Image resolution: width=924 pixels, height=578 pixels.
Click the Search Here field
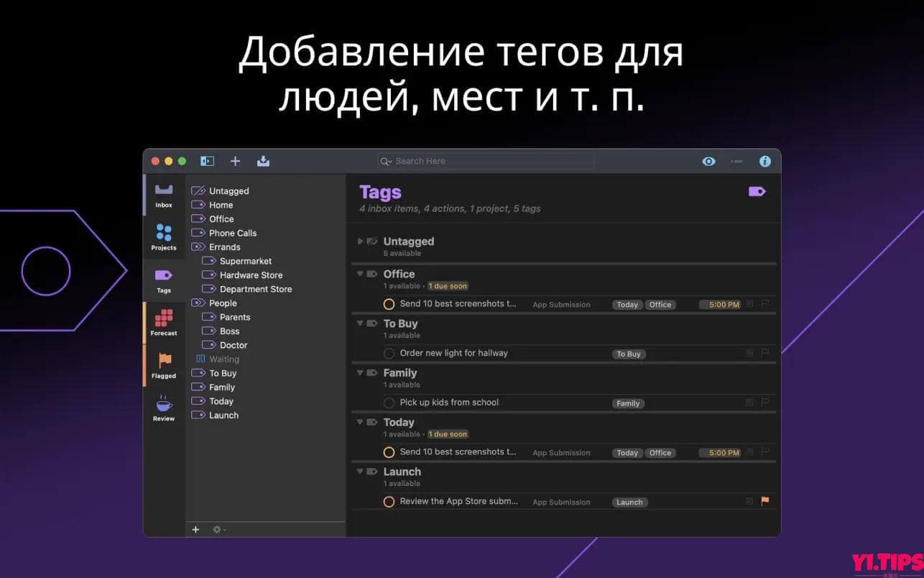485,161
